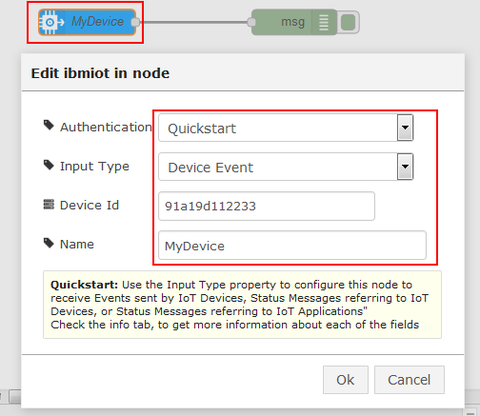Click the Edit ibmiot in node title
The width and height of the screenshot is (480, 416).
point(100,73)
